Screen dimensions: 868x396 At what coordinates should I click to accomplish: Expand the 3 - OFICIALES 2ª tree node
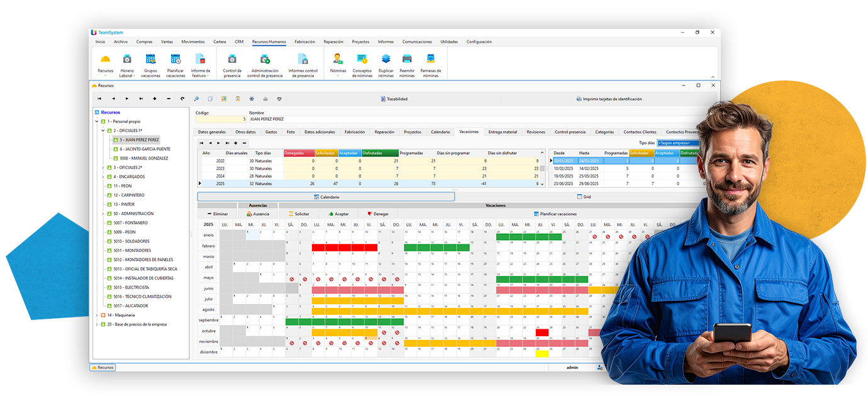103,168
